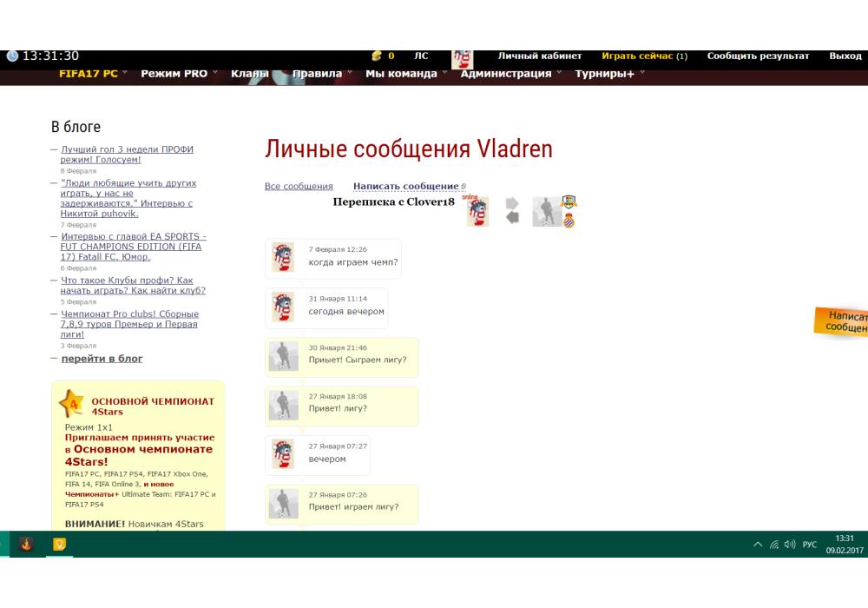The width and height of the screenshot is (868, 608).
Task: Open taskbar clock showing 09.02.2017
Action: click(845, 545)
